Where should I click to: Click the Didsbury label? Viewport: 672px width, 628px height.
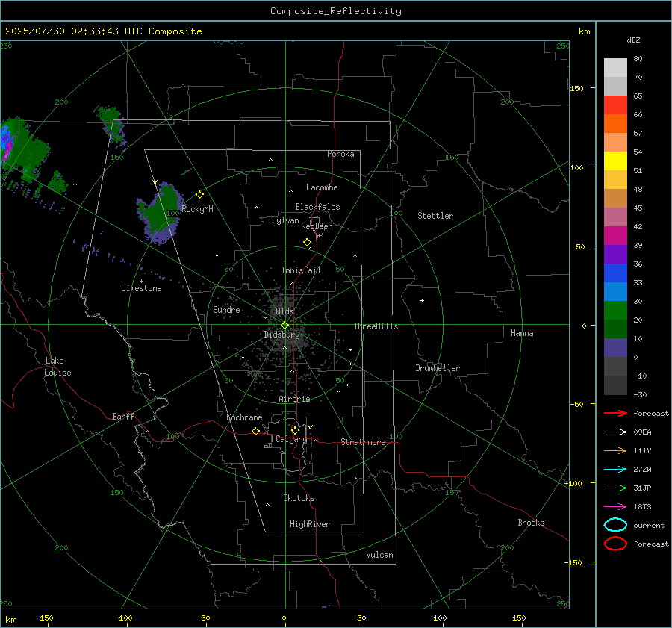[281, 335]
